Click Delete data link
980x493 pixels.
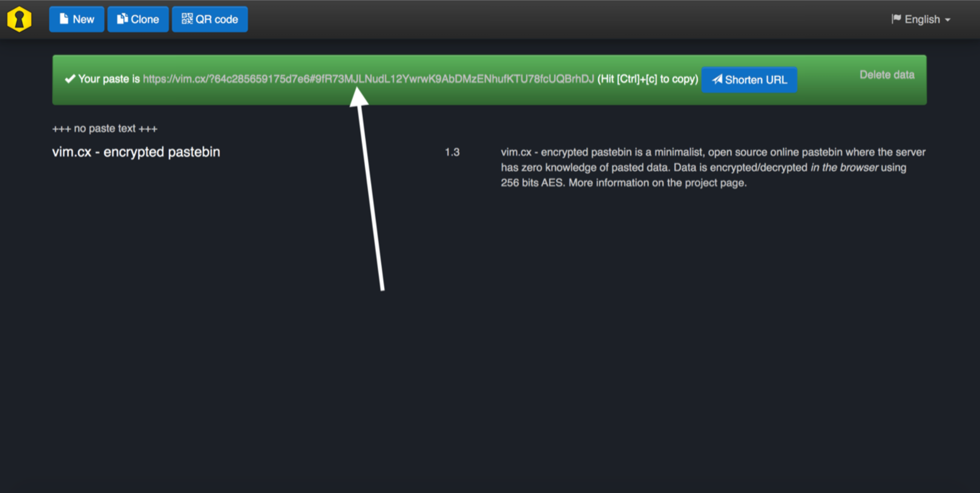click(x=887, y=75)
